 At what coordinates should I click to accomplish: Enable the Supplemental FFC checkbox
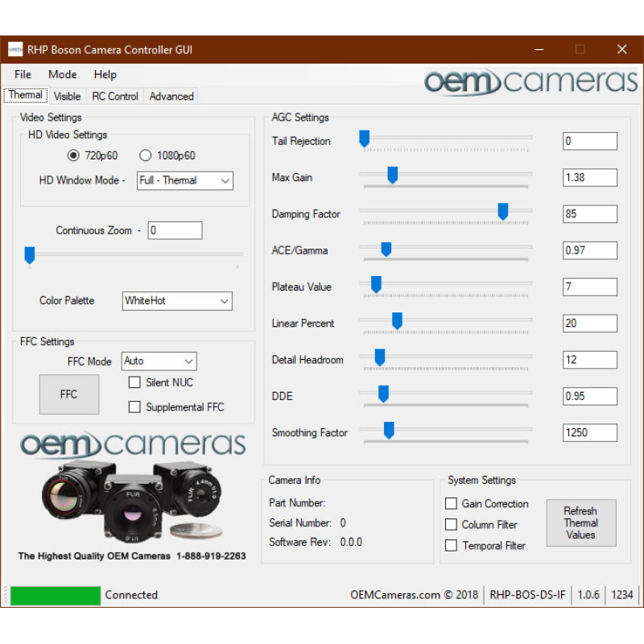pyautogui.click(x=134, y=407)
